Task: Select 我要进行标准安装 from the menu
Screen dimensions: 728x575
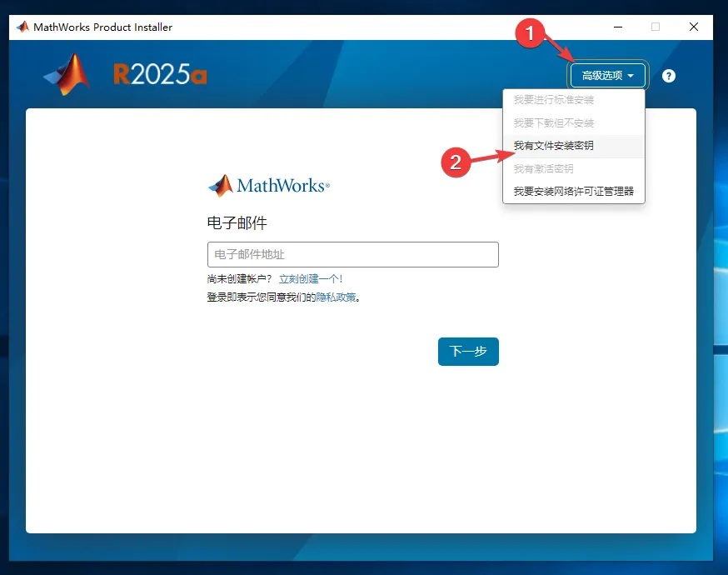Action: coord(553,100)
